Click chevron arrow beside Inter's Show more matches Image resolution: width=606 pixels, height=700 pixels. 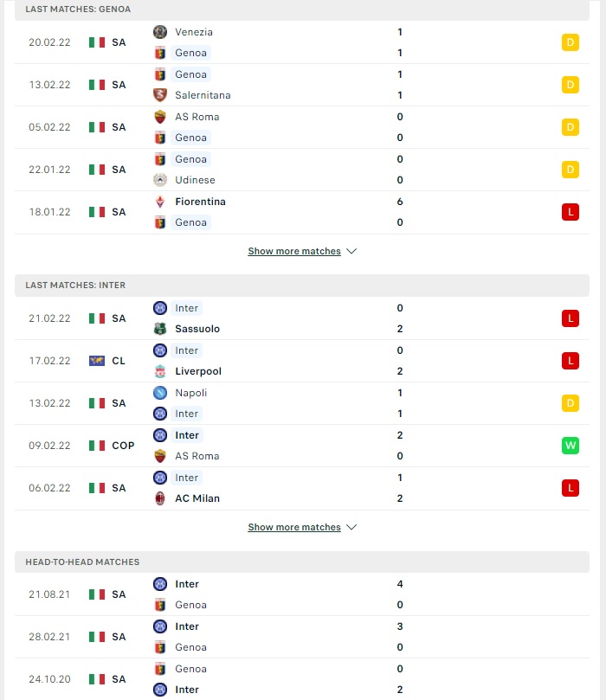351,527
